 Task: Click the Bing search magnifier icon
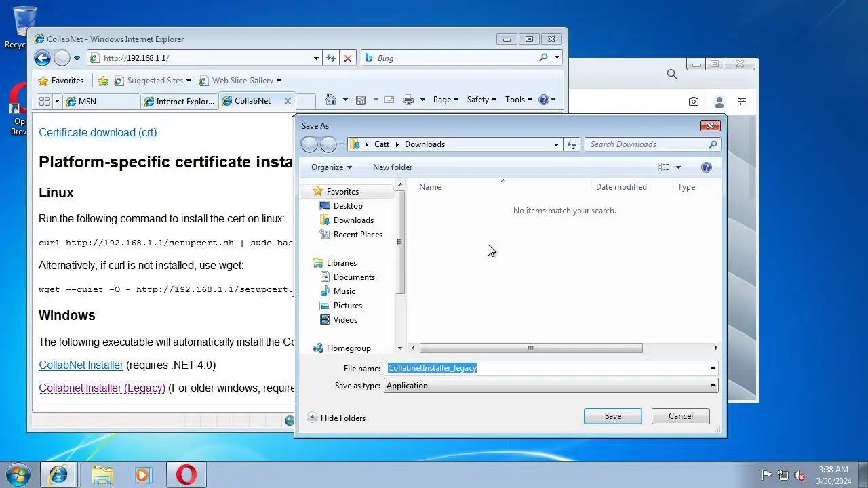pos(543,58)
